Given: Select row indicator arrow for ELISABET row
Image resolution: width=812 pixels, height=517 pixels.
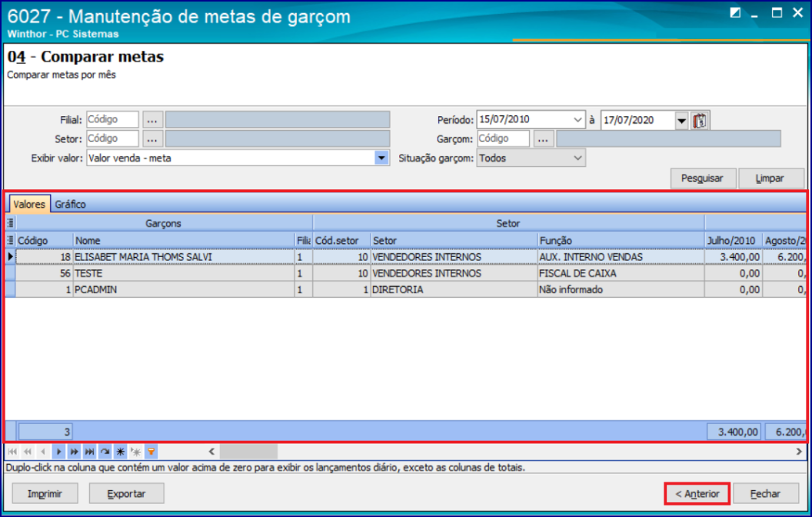Looking at the screenshot, I should click(10, 256).
